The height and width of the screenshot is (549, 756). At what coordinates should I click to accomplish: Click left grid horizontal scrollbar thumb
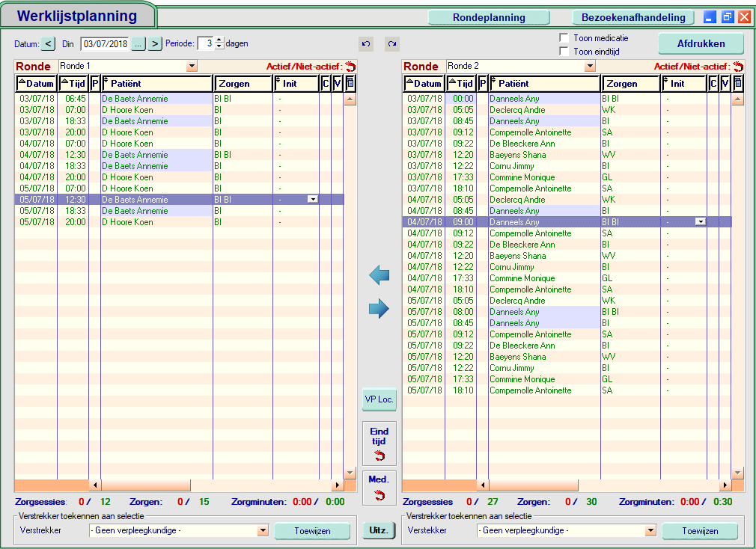point(146,485)
